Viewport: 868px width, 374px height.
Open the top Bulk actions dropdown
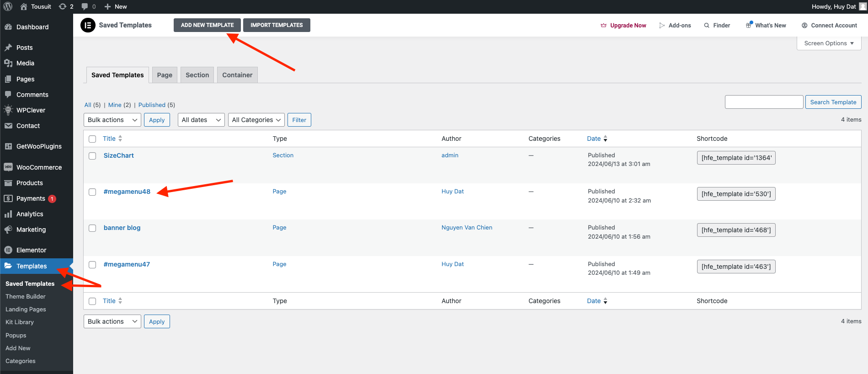112,120
